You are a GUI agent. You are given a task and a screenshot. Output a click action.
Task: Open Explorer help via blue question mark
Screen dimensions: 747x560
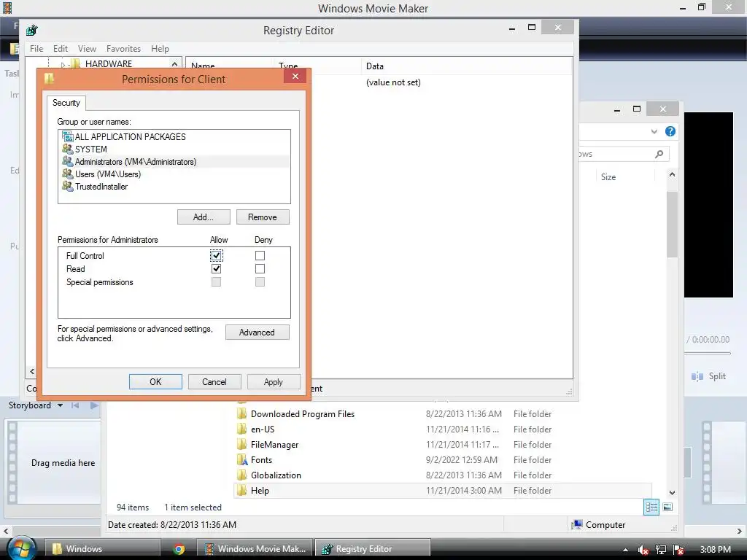coord(670,131)
